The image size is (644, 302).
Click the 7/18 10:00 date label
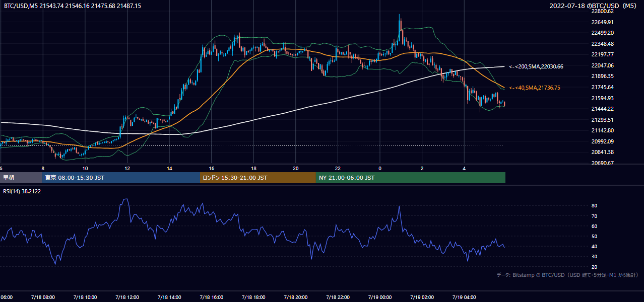(x=85, y=297)
